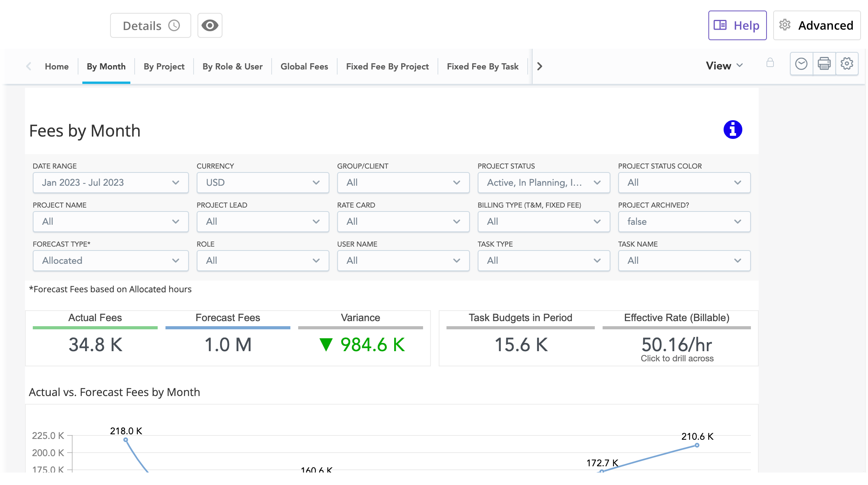868x485 pixels.
Task: Open the Help panel
Action: coord(737,25)
